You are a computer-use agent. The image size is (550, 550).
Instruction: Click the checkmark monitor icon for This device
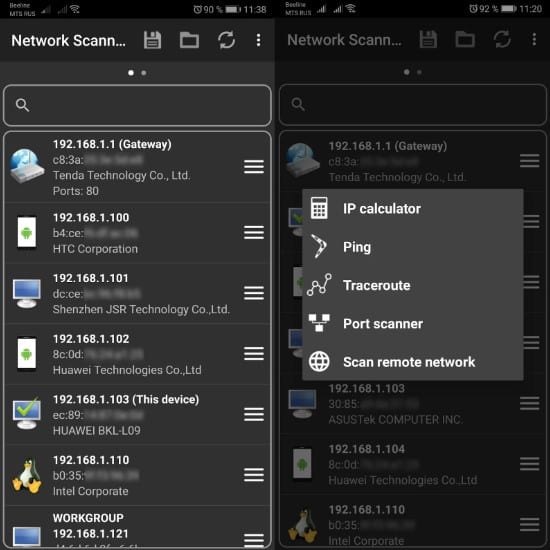[x=27, y=413]
